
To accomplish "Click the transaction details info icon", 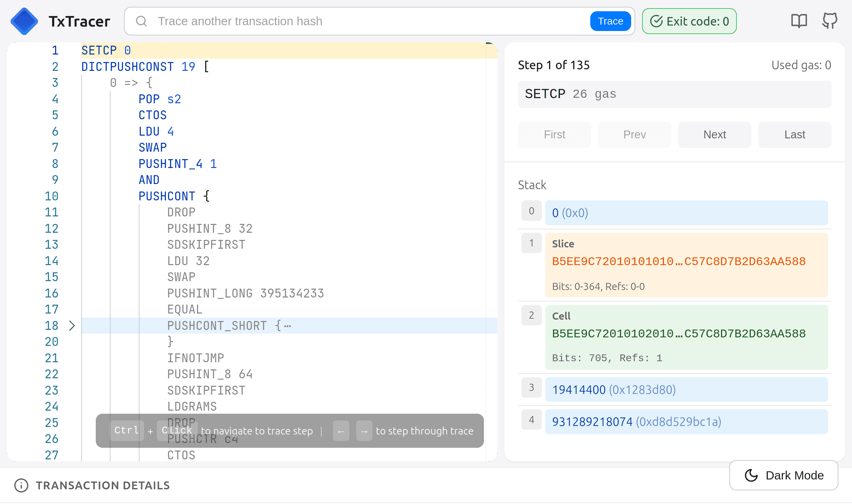I will click(x=21, y=485).
